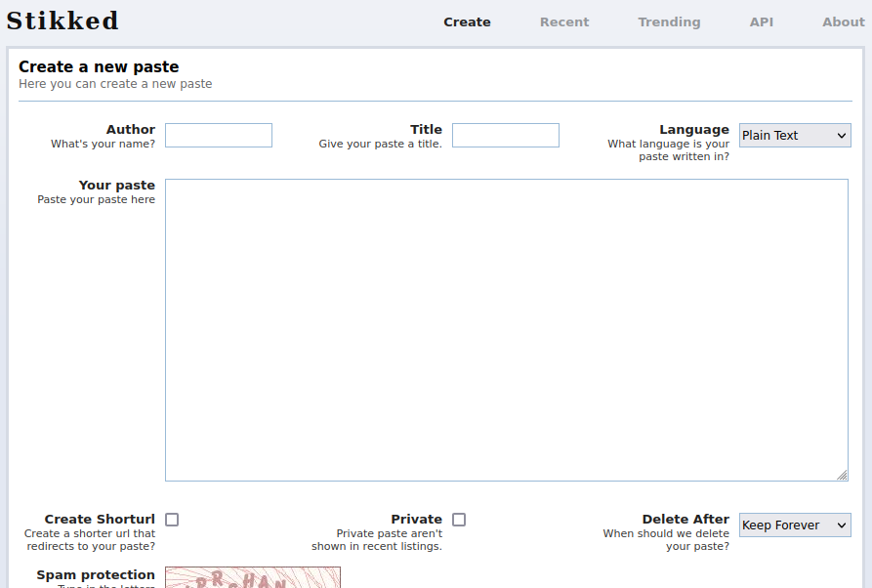Image resolution: width=872 pixels, height=588 pixels.
Task: Click the page scrollbar on the right
Action: (x=867, y=293)
